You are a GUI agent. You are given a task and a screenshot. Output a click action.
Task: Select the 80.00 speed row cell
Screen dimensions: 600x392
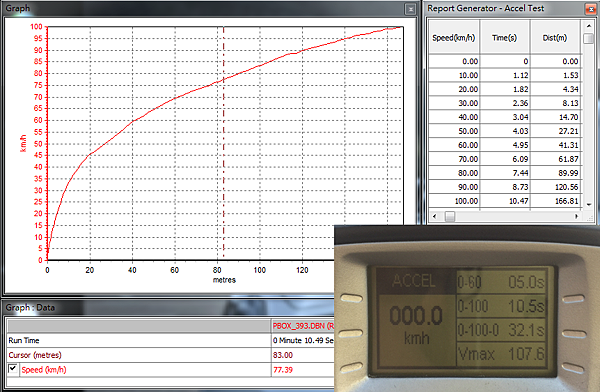pyautogui.click(x=454, y=173)
